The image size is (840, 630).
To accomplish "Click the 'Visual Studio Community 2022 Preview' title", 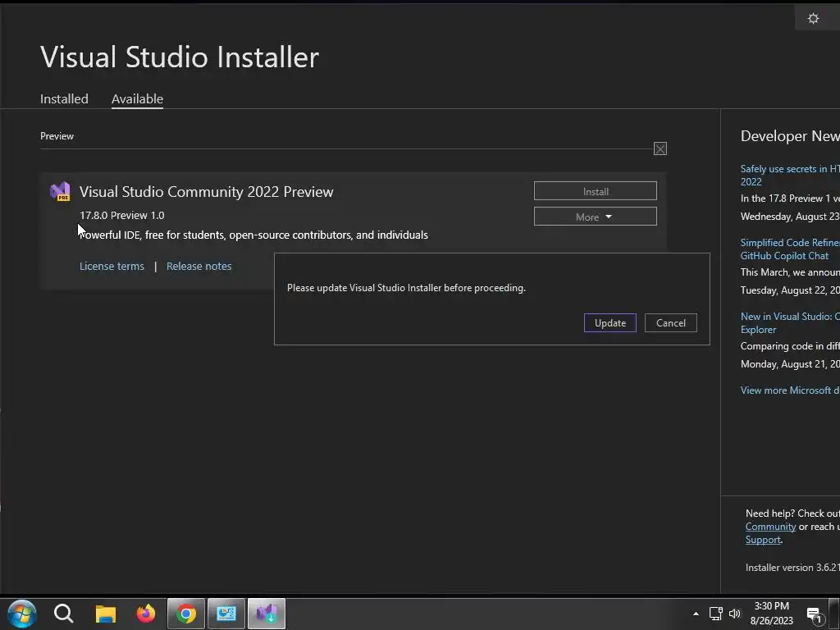I will coord(206,192).
